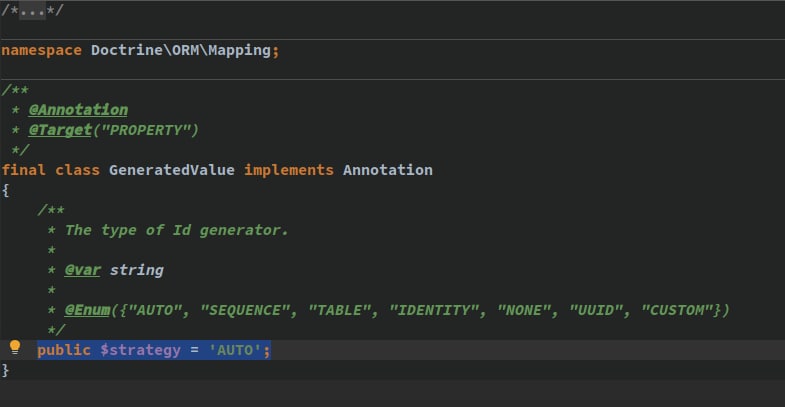Click the "NONE" enum value

[x=524, y=310]
